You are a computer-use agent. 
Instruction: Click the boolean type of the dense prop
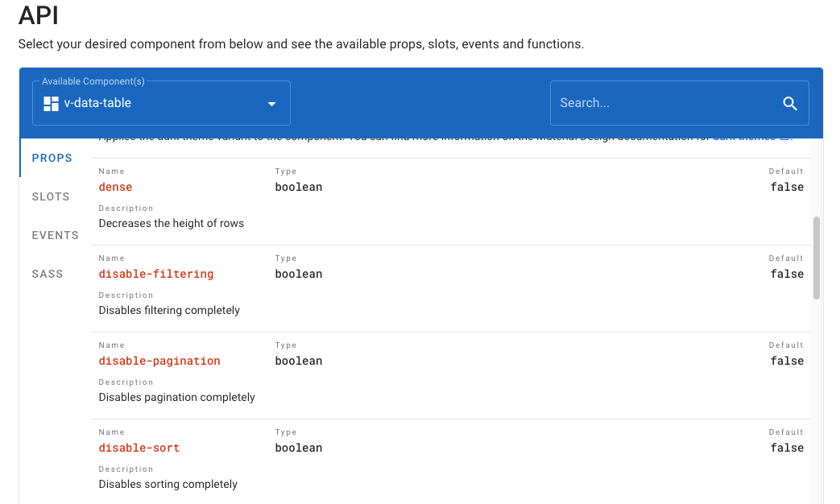298,187
